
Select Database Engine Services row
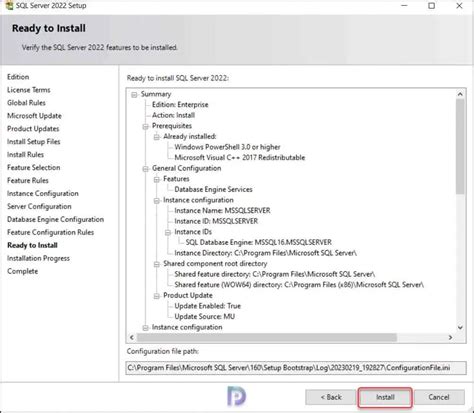click(213, 189)
